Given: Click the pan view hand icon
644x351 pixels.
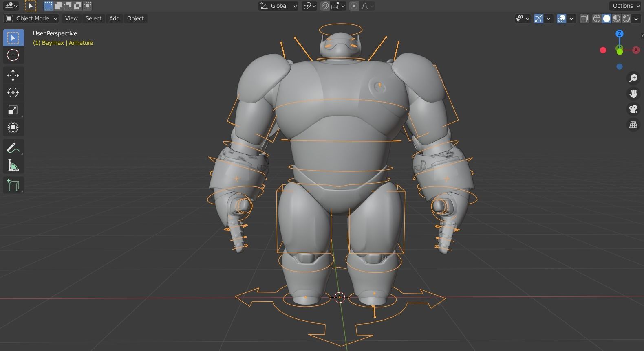Looking at the screenshot, I should pyautogui.click(x=633, y=94).
